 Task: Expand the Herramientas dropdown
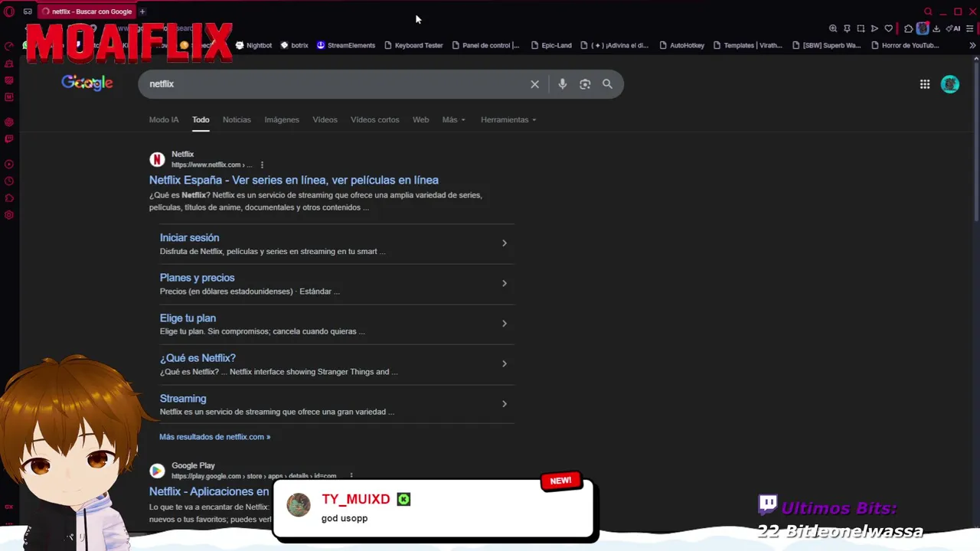coord(508,119)
